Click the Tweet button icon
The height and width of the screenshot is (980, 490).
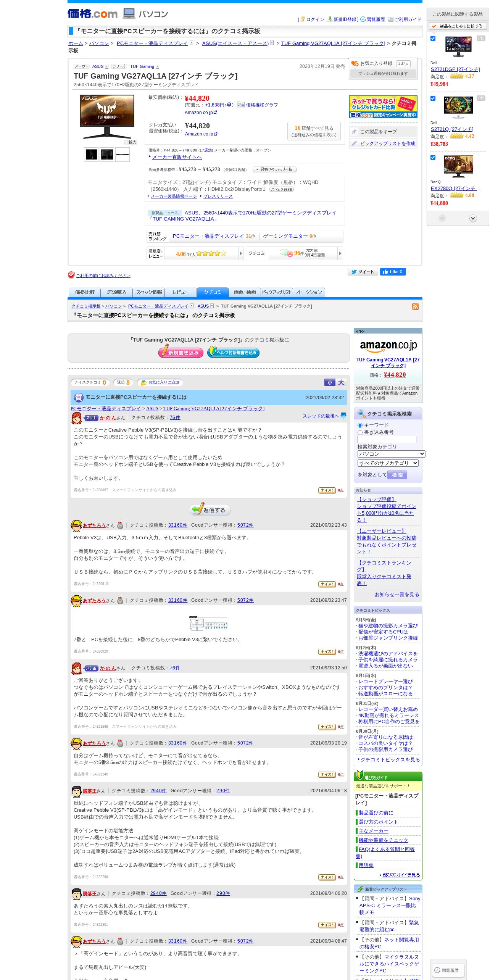[x=363, y=272]
